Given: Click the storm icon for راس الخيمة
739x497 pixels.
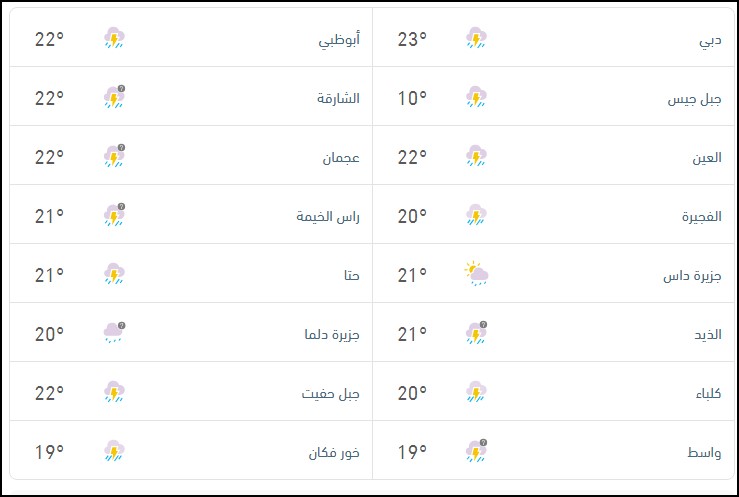Looking at the screenshot, I should [115, 214].
